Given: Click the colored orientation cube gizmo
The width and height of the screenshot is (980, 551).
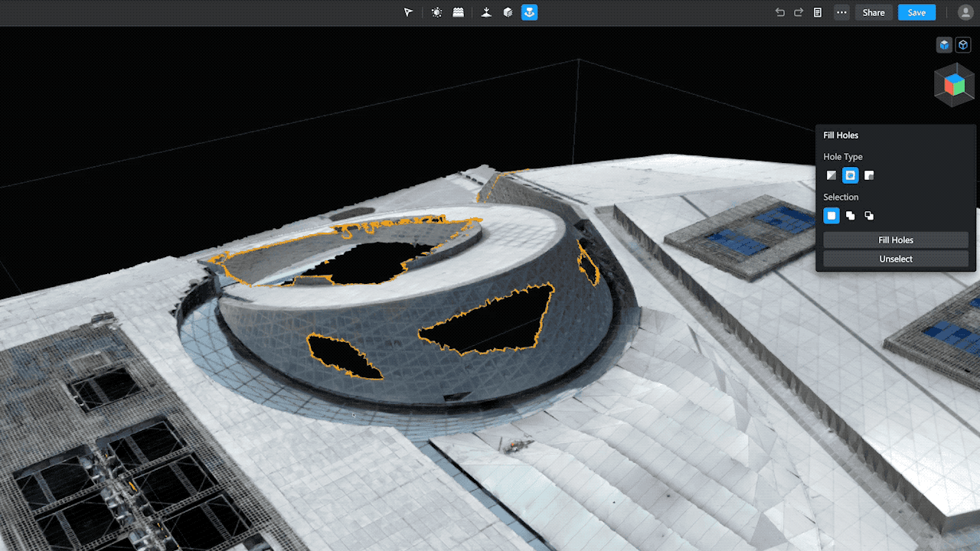Looking at the screenshot, I should point(954,84).
